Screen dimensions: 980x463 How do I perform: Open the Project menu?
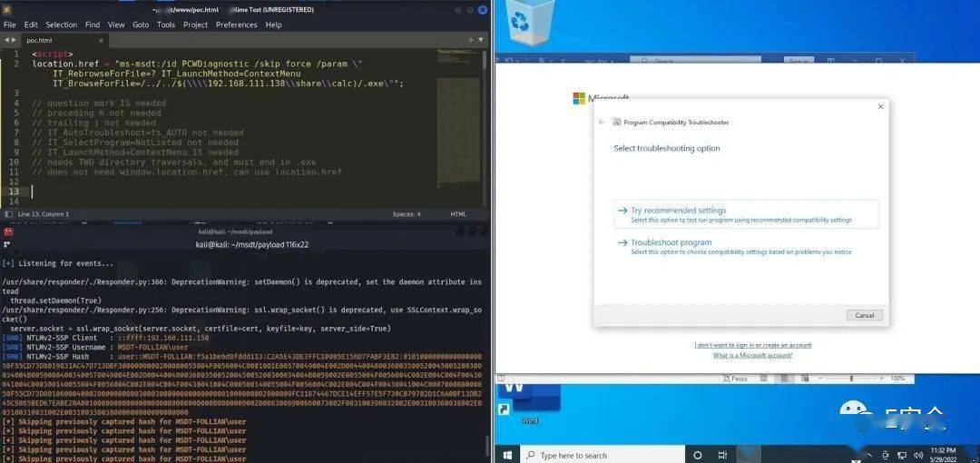click(x=196, y=25)
